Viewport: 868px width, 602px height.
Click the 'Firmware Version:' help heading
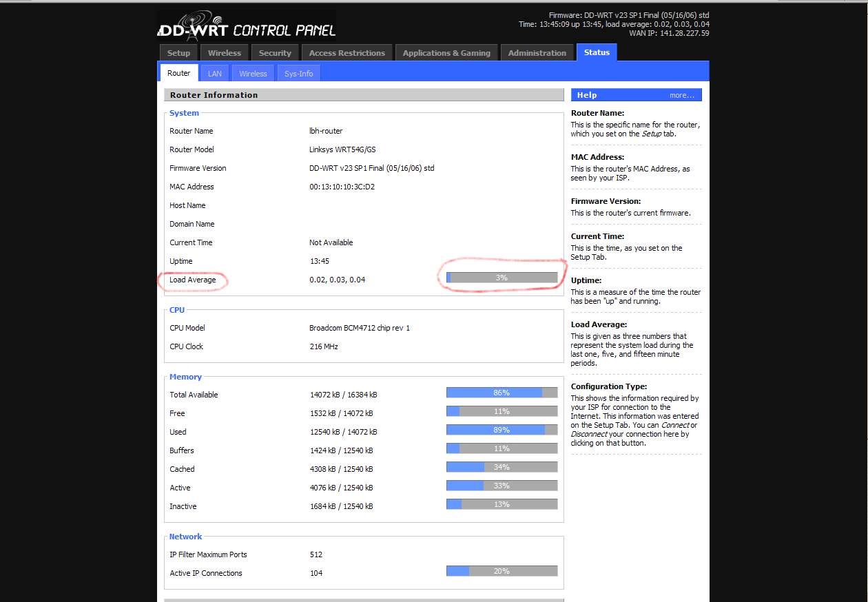pos(606,201)
